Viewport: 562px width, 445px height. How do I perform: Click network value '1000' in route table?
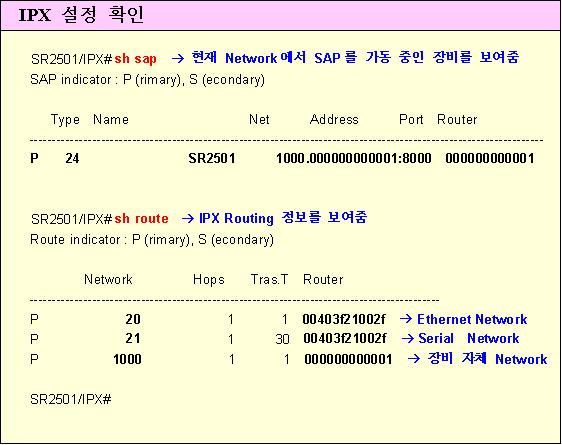(x=127, y=359)
